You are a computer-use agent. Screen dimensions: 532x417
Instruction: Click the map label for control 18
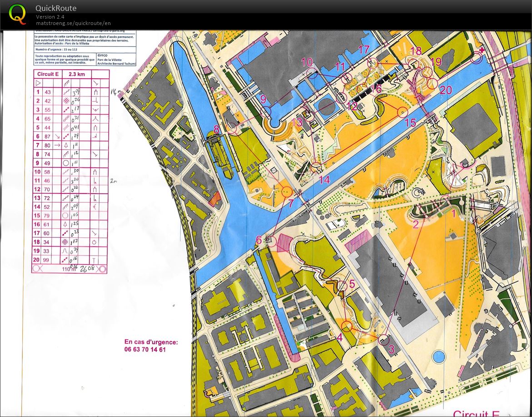point(416,51)
